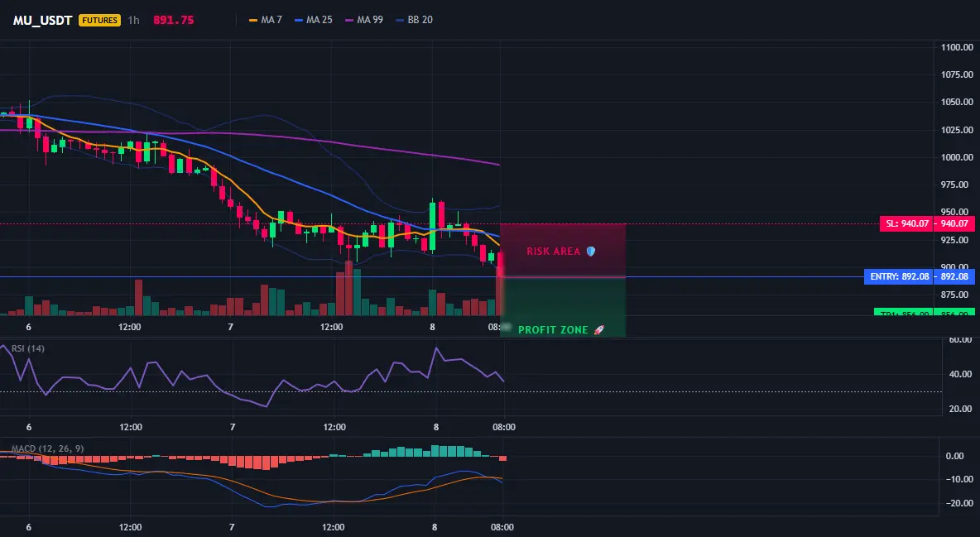Screen dimensions: 980x537
Task: Click the 08:00 label on RSI time axis
Action: (x=504, y=427)
